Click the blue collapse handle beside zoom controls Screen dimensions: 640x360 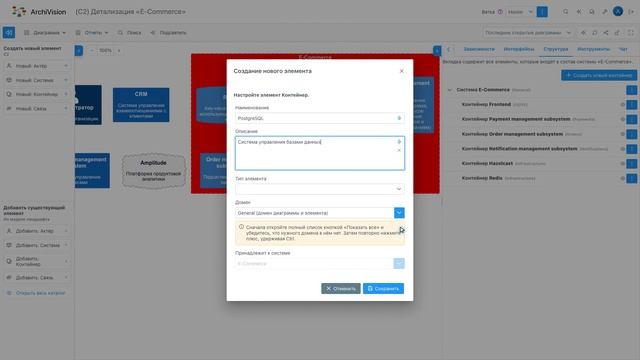tap(79, 51)
